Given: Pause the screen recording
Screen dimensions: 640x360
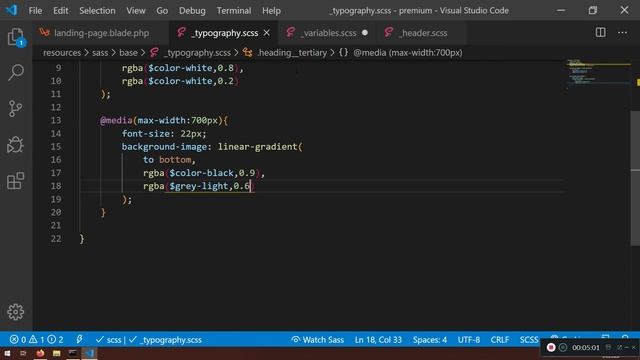Looking at the screenshot, I should point(563,347).
